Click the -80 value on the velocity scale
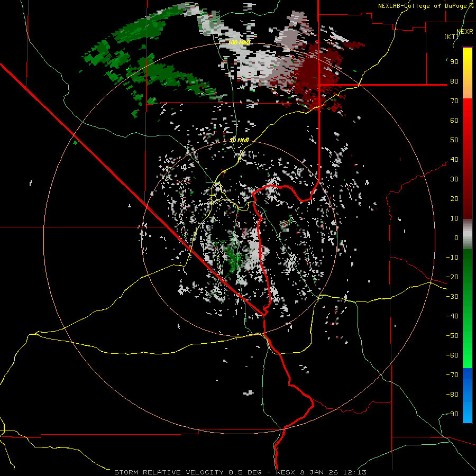 pos(452,395)
